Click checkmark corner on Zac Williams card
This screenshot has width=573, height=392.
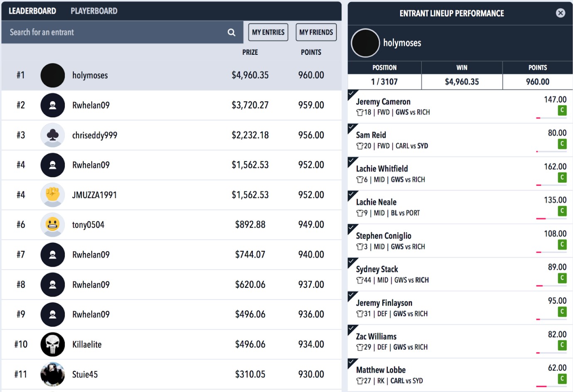(x=352, y=329)
